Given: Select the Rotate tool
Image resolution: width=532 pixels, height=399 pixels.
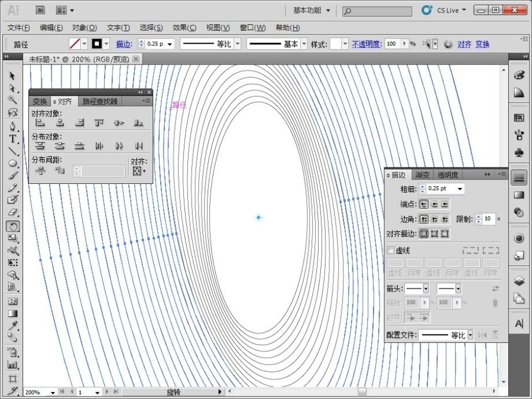Looking at the screenshot, I should [x=12, y=226].
